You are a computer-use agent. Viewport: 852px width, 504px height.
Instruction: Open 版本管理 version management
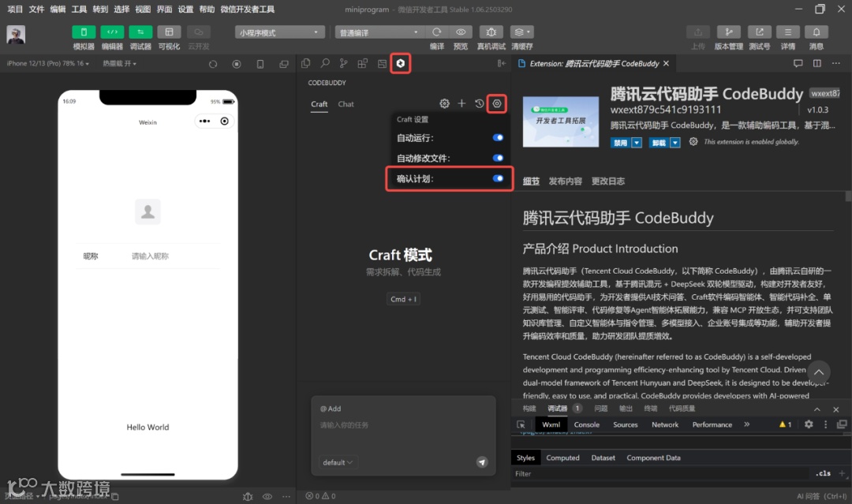(729, 32)
